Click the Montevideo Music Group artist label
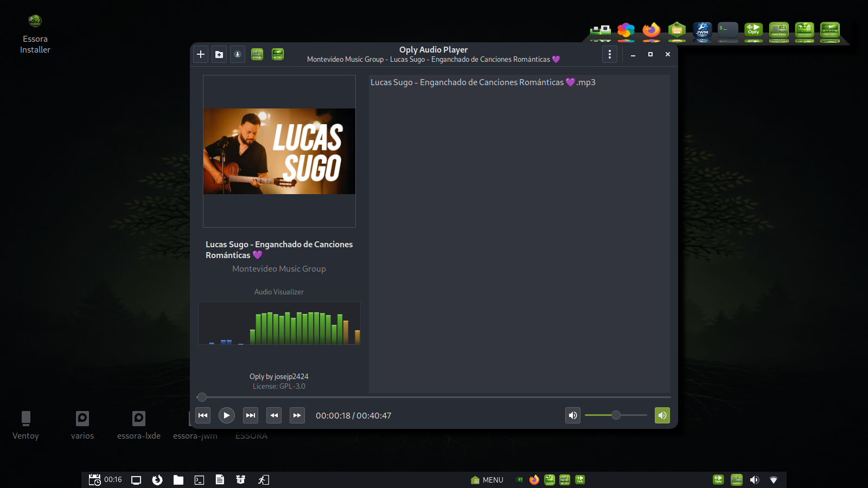 coord(279,269)
